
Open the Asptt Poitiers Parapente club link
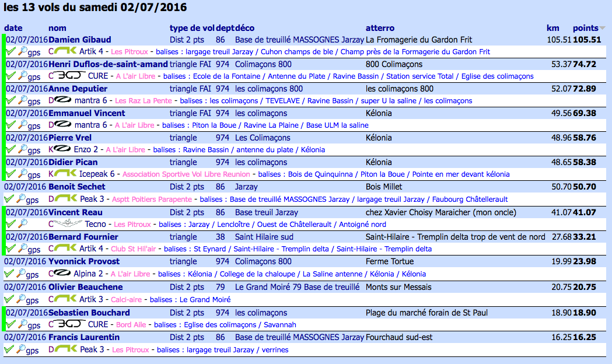click(x=152, y=199)
